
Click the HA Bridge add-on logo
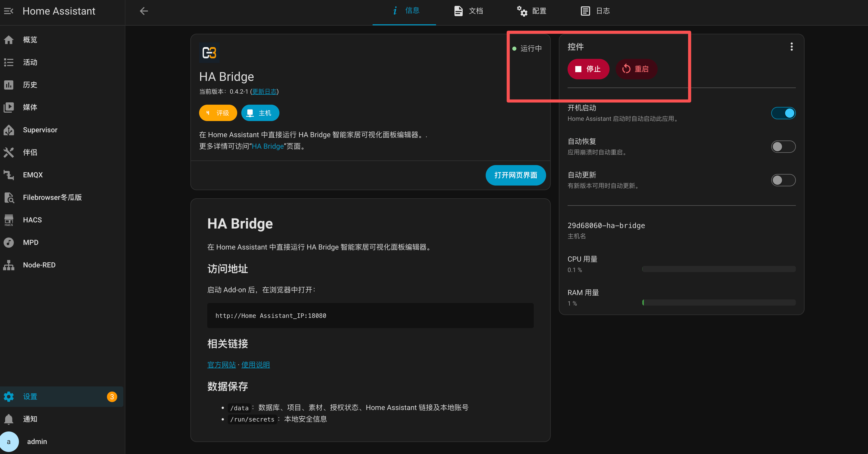tap(209, 53)
